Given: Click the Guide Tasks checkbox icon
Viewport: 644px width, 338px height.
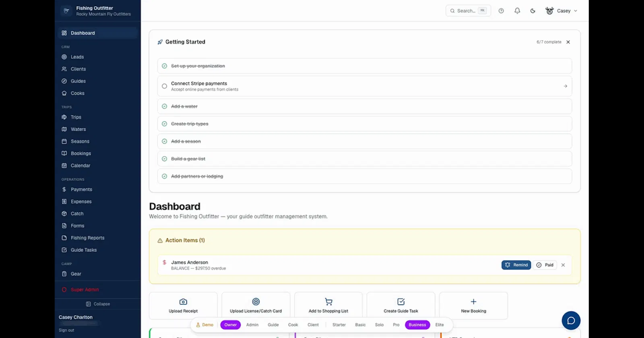Looking at the screenshot, I should pos(64,250).
